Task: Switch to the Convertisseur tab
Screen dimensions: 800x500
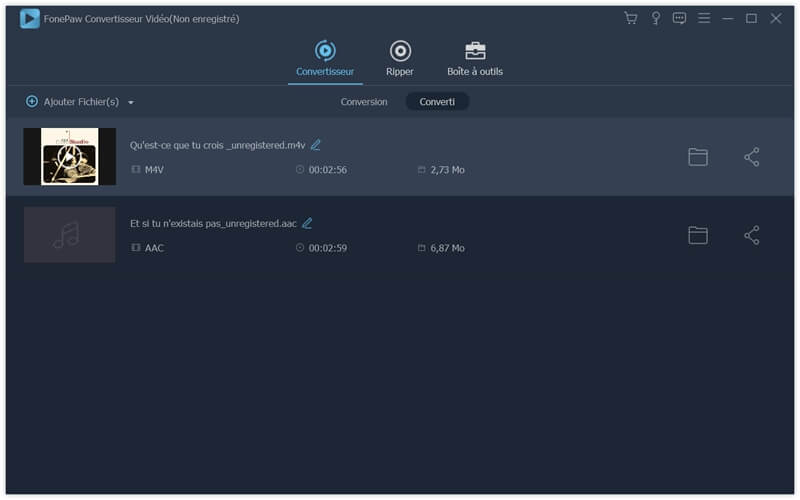Action: point(325,58)
